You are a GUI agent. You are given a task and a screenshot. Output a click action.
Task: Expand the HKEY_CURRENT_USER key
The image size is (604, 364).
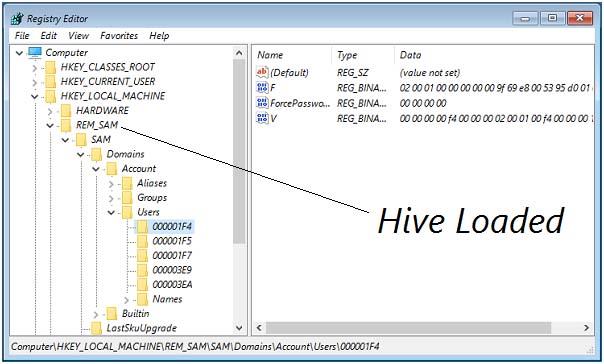click(x=35, y=82)
